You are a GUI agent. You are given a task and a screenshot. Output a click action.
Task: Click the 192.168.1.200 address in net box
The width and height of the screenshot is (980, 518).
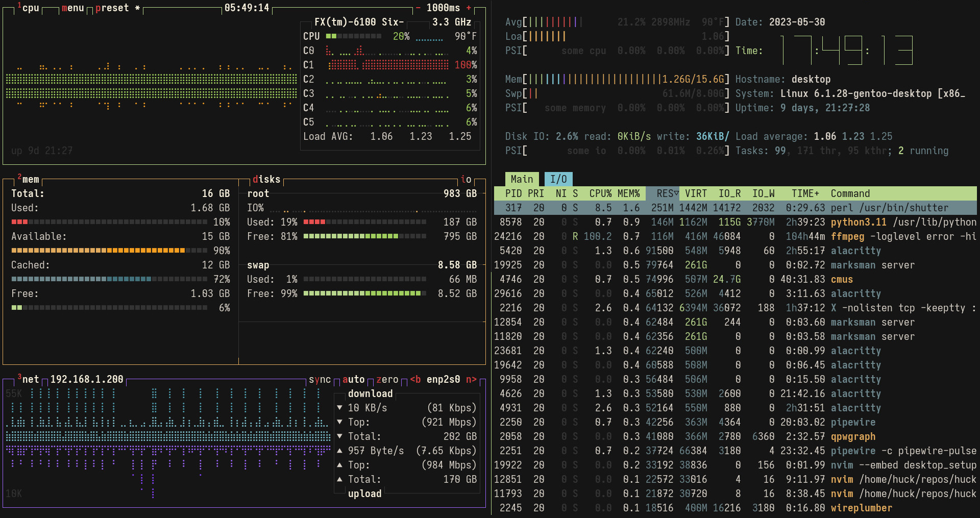(87, 379)
